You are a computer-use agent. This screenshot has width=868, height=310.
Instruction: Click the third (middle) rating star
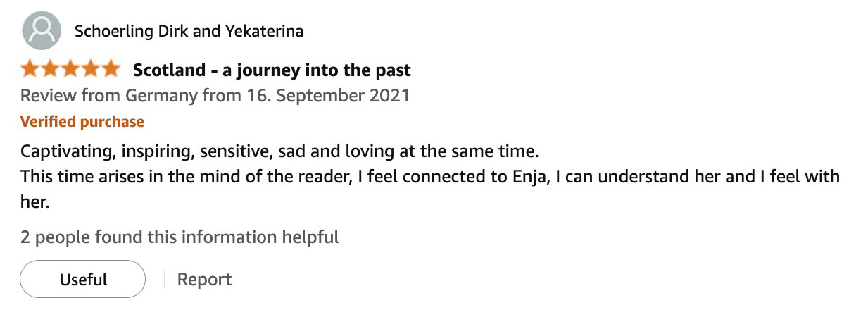pyautogui.click(x=71, y=70)
